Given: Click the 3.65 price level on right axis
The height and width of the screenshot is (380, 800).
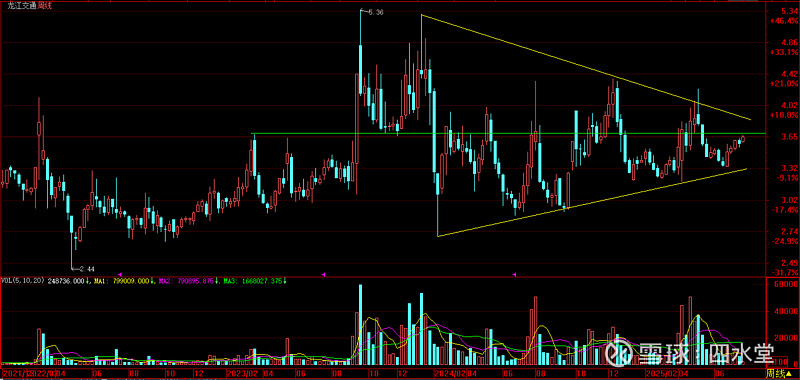Looking at the screenshot, I should click(781, 136).
